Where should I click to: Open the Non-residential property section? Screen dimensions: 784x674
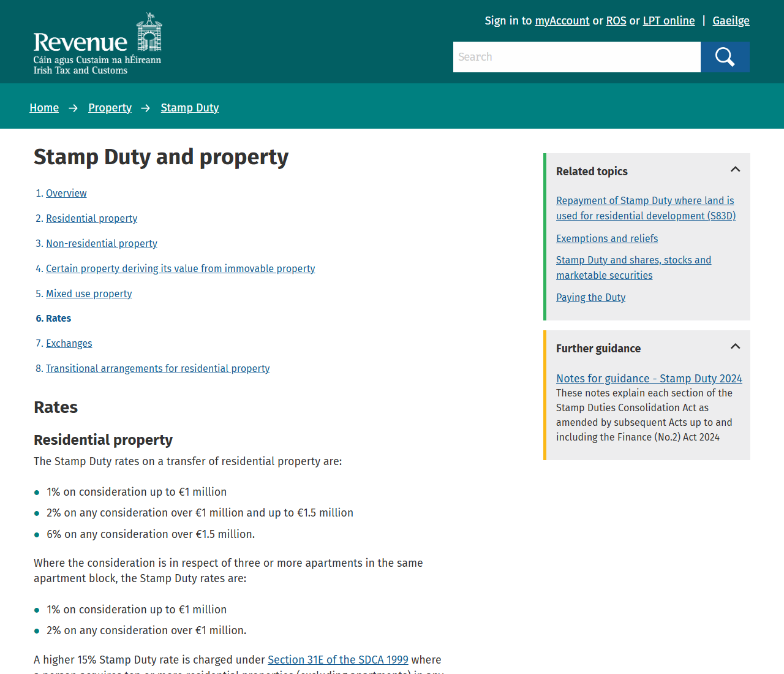pyautogui.click(x=102, y=243)
